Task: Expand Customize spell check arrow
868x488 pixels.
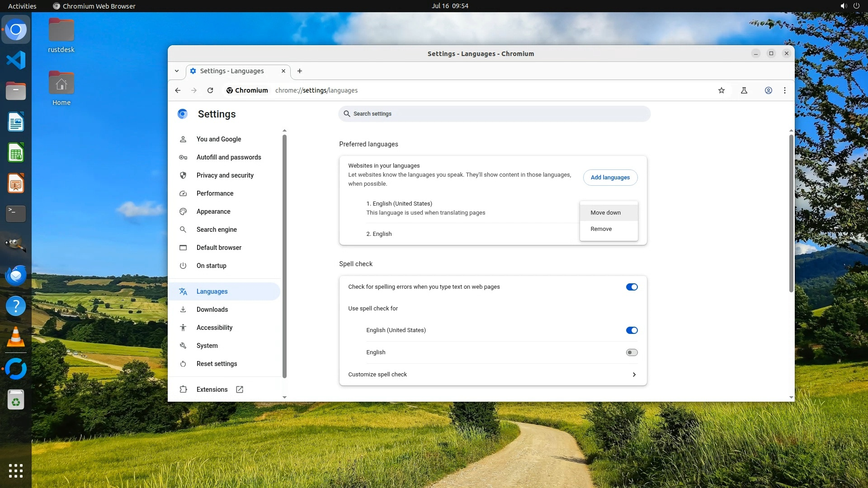Action: click(634, 375)
